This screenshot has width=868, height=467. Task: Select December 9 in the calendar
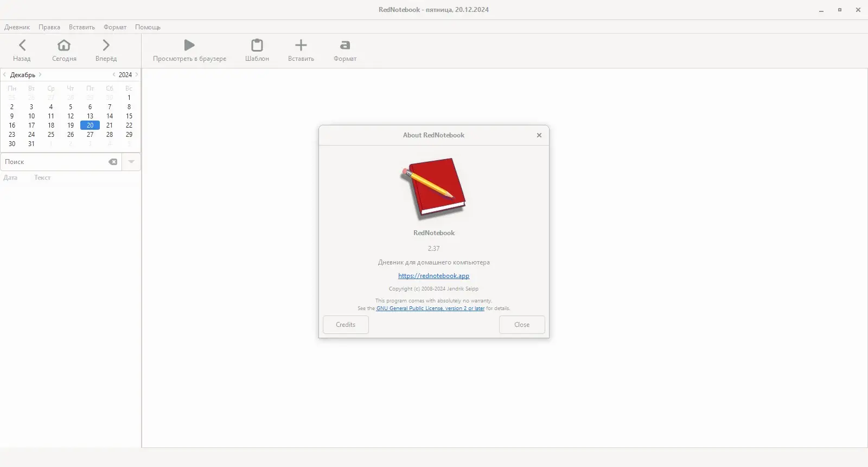click(12, 116)
